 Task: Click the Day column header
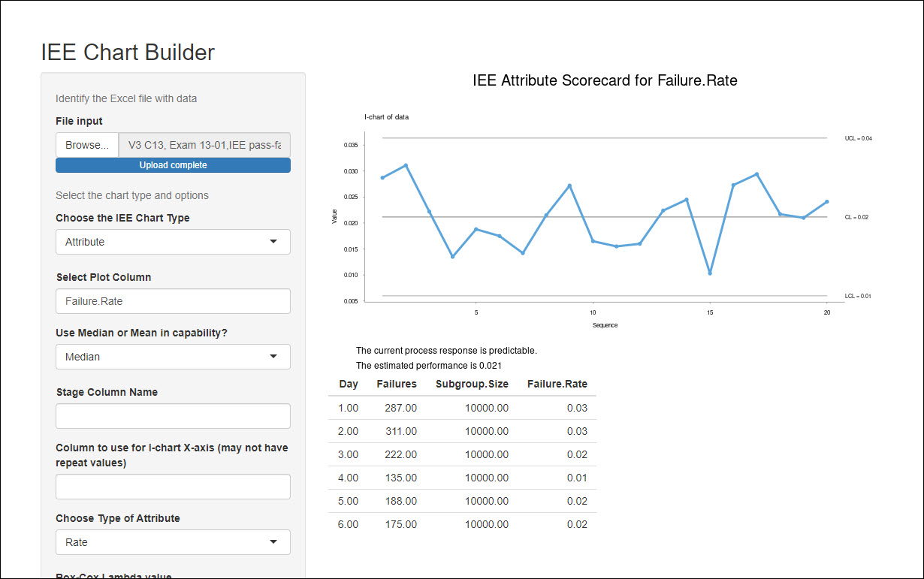pyautogui.click(x=349, y=384)
